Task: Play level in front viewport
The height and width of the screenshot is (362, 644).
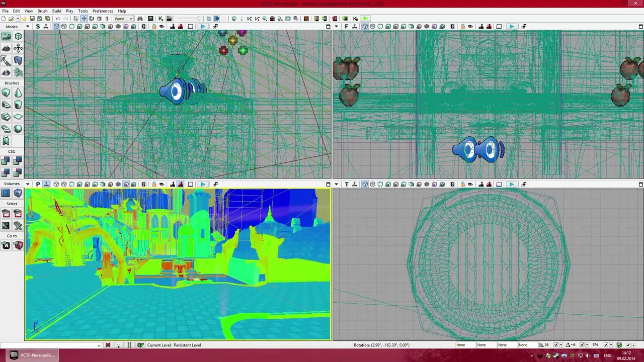Action: 511,26
